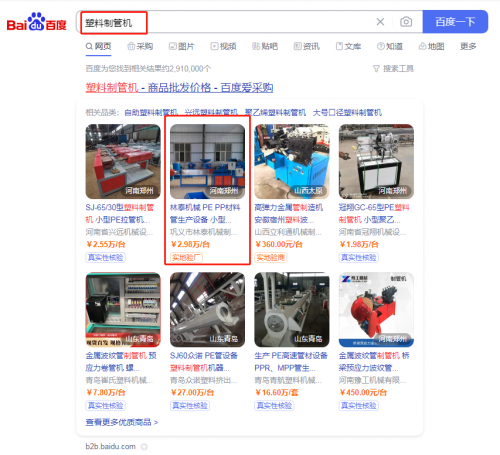Switch to the 图片 tab
Screen dimensions: 500x455
tap(182, 46)
